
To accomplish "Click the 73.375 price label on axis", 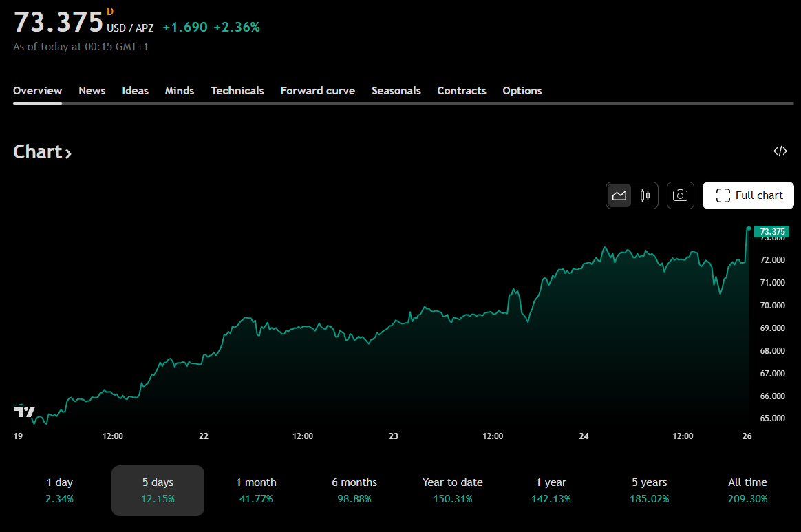I will (771, 232).
